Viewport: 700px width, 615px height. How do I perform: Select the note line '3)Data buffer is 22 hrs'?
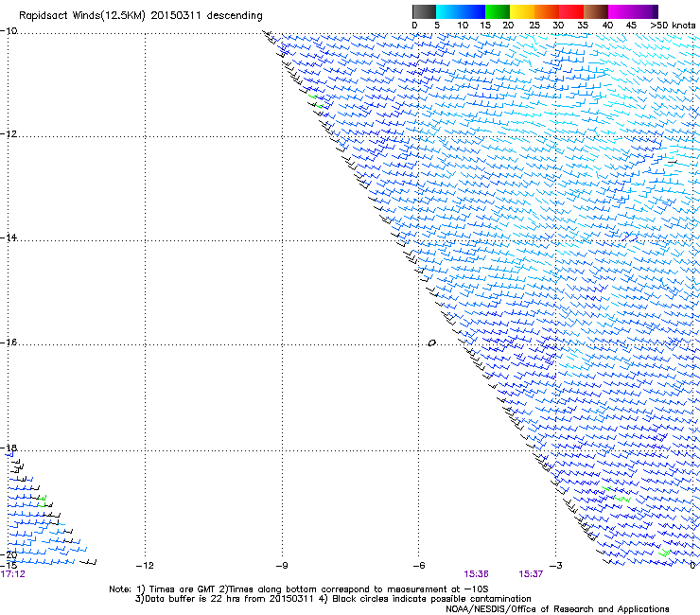click(x=333, y=599)
